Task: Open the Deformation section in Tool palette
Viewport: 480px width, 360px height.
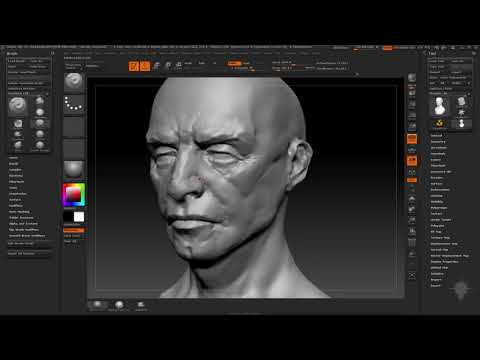Action: pos(440,190)
